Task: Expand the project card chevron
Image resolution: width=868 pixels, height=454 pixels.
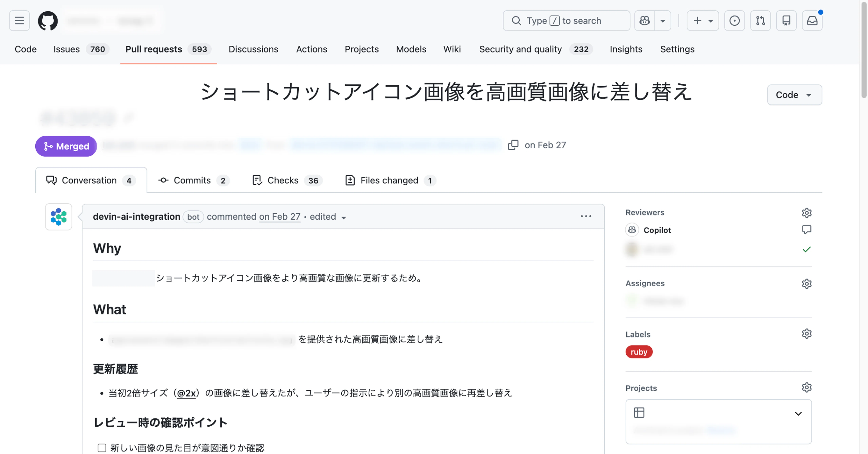Action: (x=798, y=413)
